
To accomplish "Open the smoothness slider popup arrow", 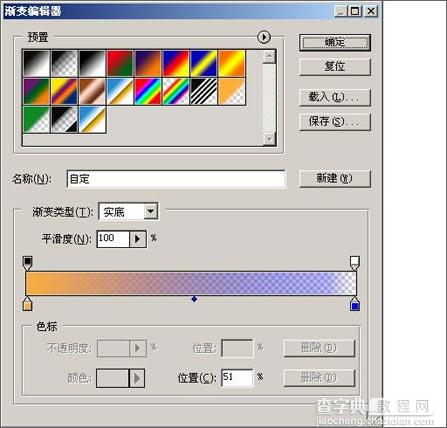I will [x=137, y=239].
